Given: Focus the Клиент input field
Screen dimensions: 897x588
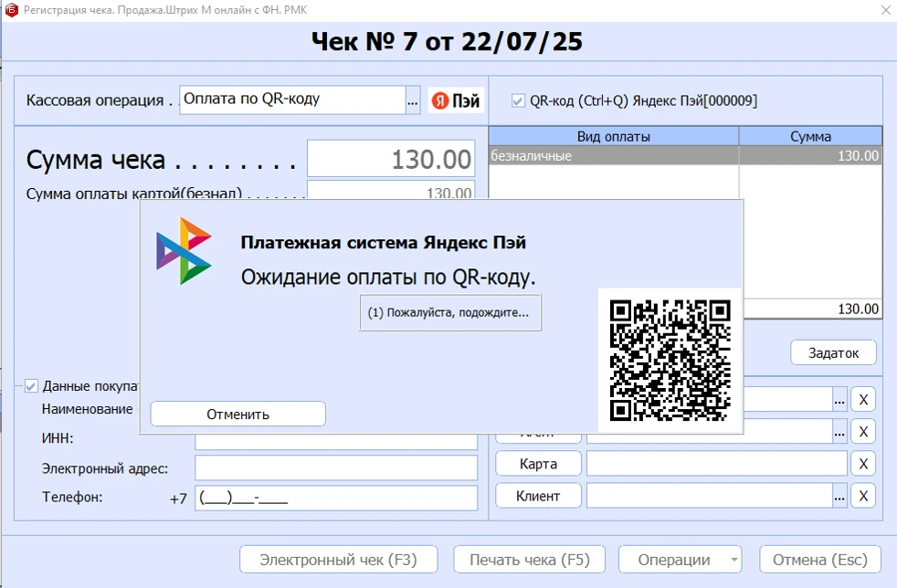Looking at the screenshot, I should (x=710, y=496).
